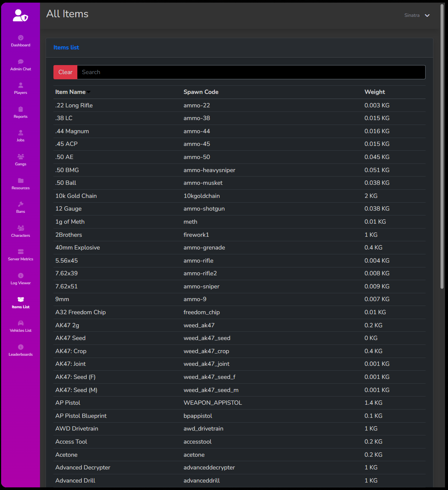Open the Log Viewer info icon
Image resolution: width=448 pixels, height=490 pixels.
(21, 276)
